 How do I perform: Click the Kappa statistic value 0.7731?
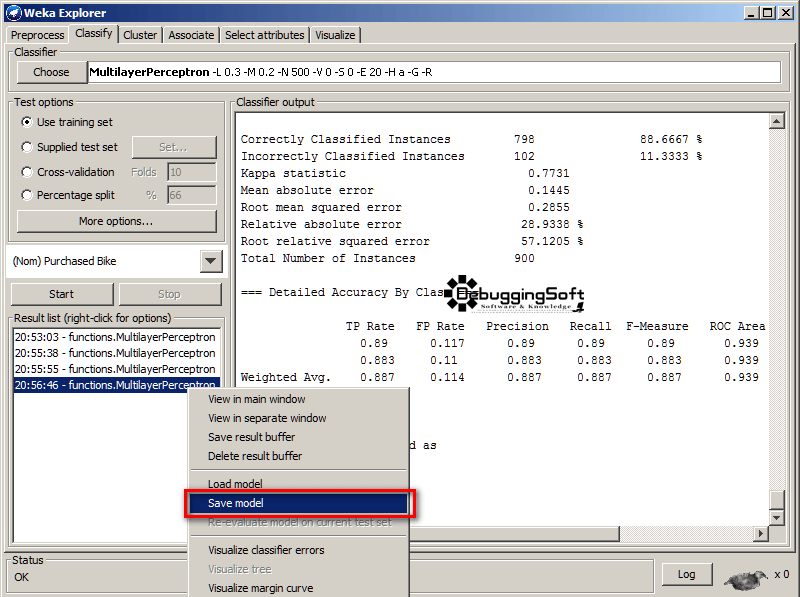pyautogui.click(x=548, y=173)
